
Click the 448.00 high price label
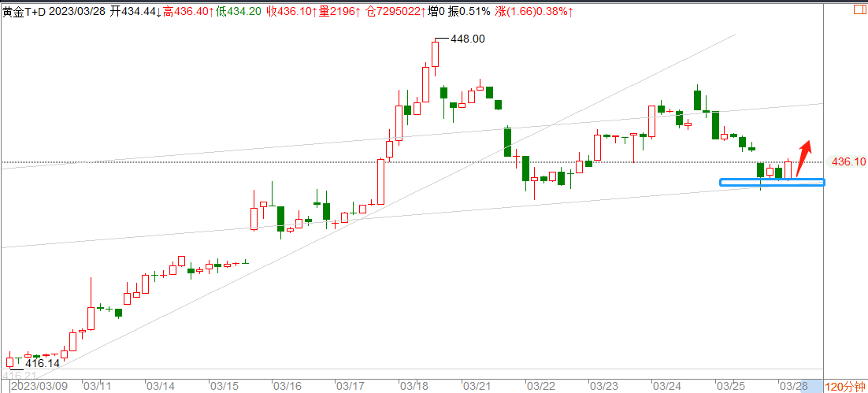tap(469, 39)
